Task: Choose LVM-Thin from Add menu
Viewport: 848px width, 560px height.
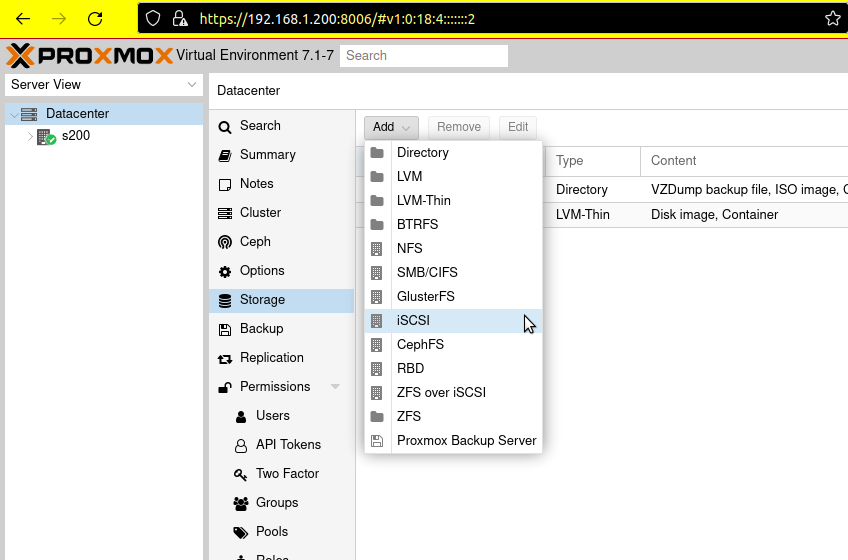Action: (x=453, y=200)
